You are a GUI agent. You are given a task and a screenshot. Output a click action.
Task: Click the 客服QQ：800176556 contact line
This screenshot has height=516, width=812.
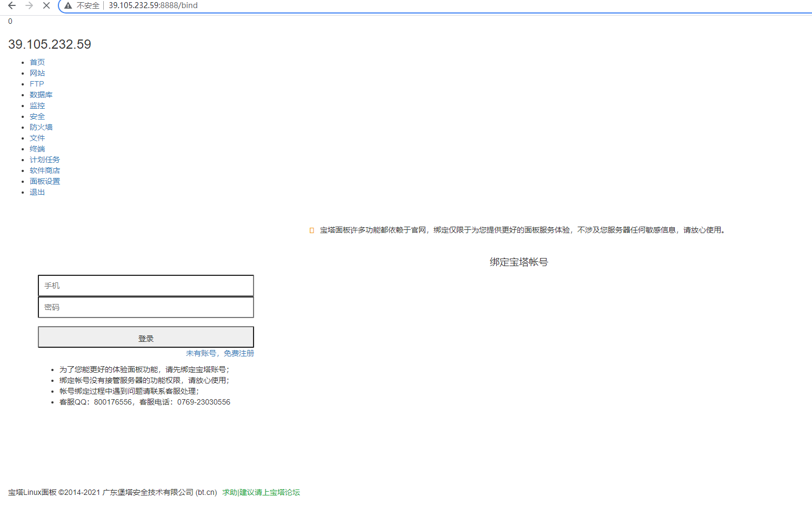145,402
